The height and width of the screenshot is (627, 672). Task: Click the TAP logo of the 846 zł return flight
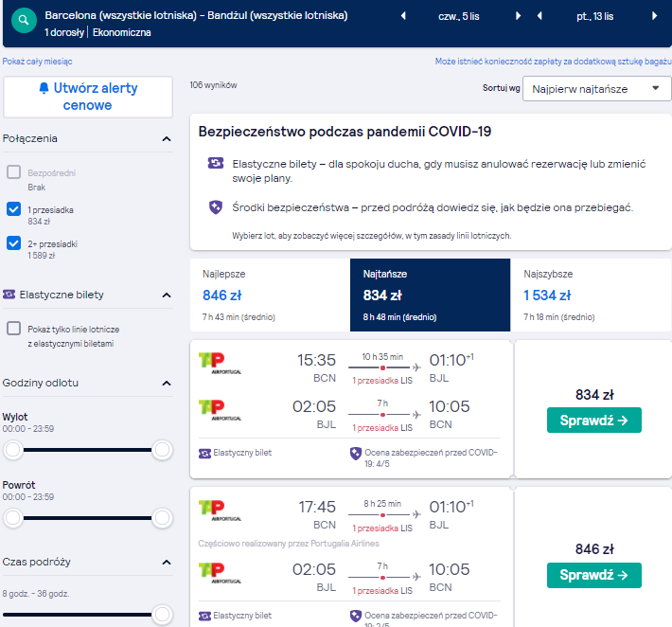220,572
